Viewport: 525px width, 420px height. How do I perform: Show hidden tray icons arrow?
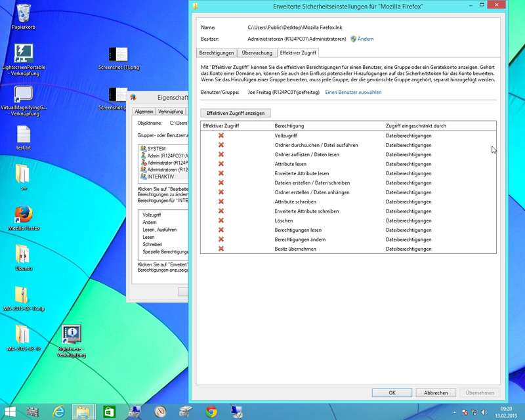[x=454, y=411]
